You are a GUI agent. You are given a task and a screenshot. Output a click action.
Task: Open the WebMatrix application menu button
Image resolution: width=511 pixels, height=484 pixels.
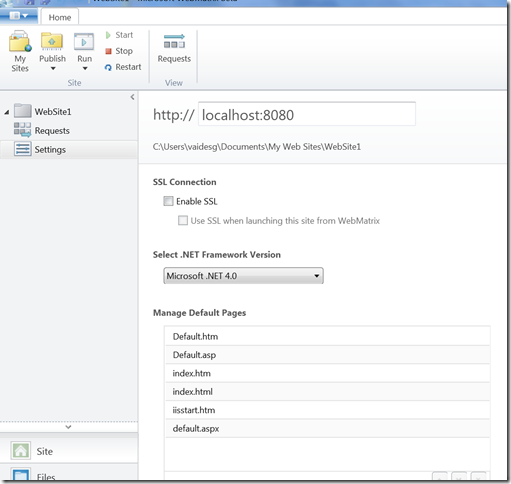click(x=18, y=16)
